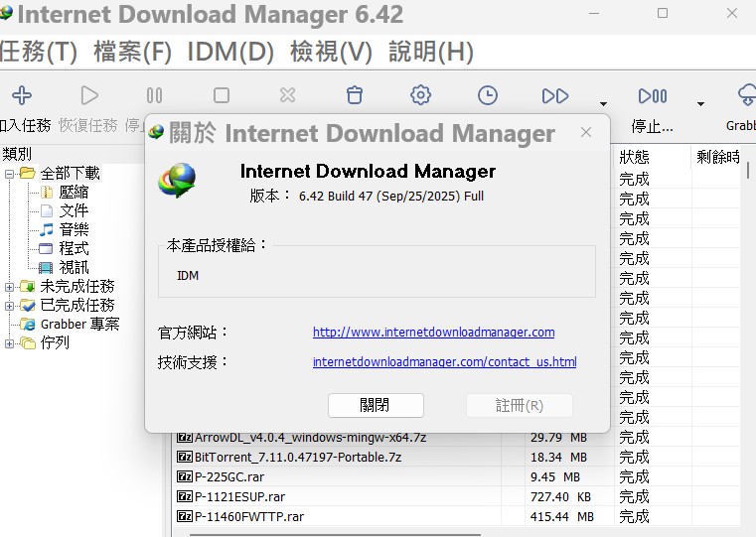Click the 關閉 button in About dialog
The image size is (756, 537).
coord(376,405)
